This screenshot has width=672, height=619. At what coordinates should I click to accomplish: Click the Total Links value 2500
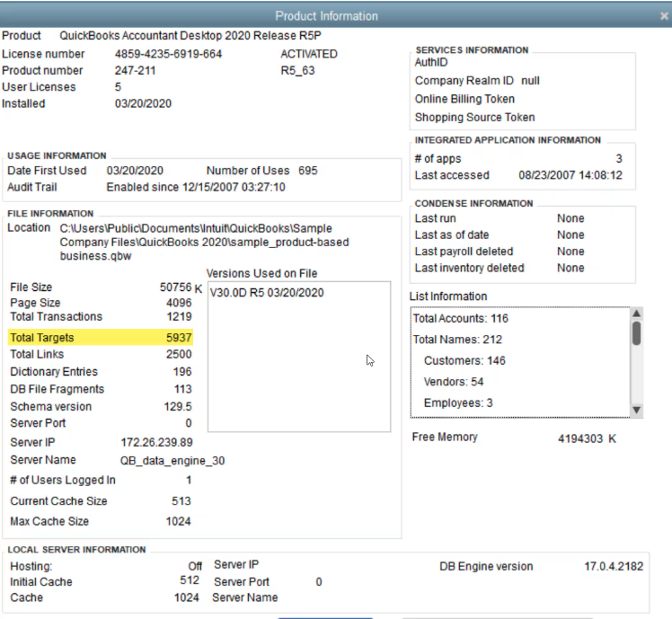[179, 355]
